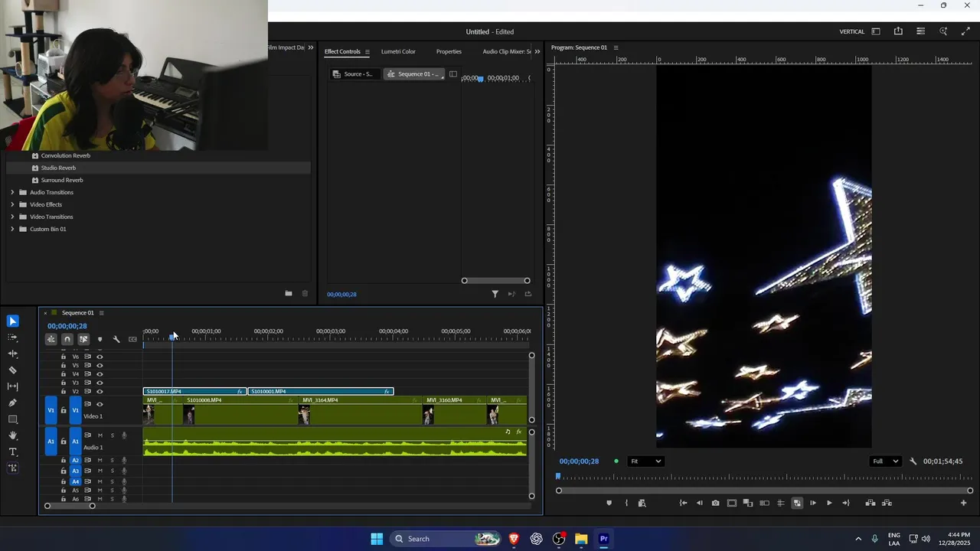Click Program Monitor zoom scroll bar
Screen dimensions: 980x551
[x=764, y=491]
